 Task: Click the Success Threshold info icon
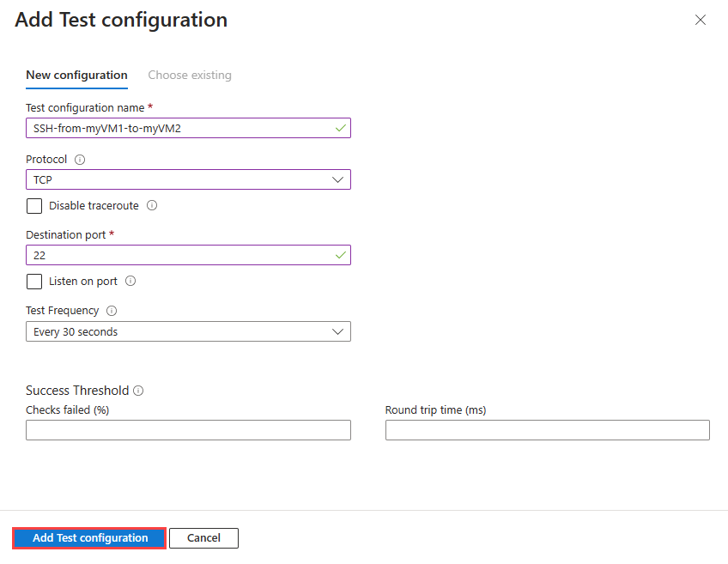pos(138,391)
